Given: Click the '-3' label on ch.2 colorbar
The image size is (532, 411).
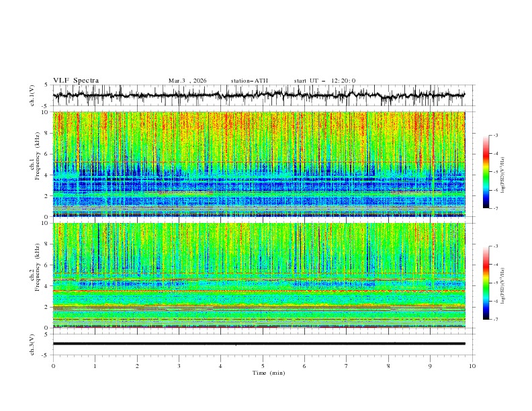Looking at the screenshot, I should tap(496, 246).
